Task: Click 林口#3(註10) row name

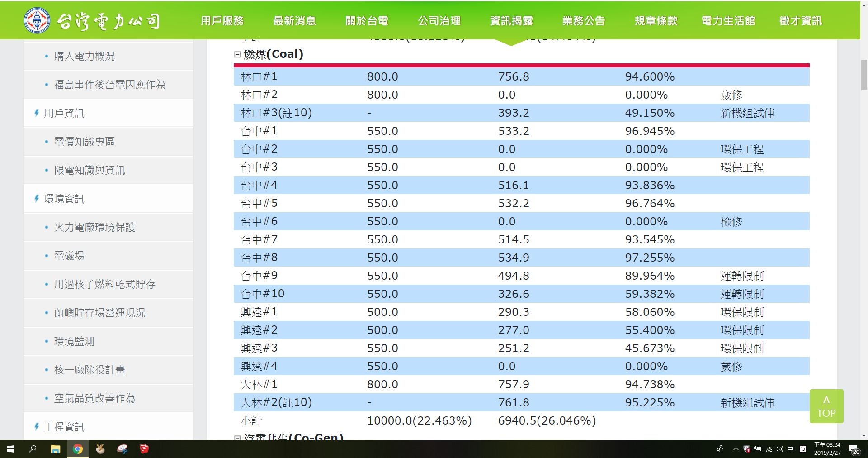Action: coord(276,113)
